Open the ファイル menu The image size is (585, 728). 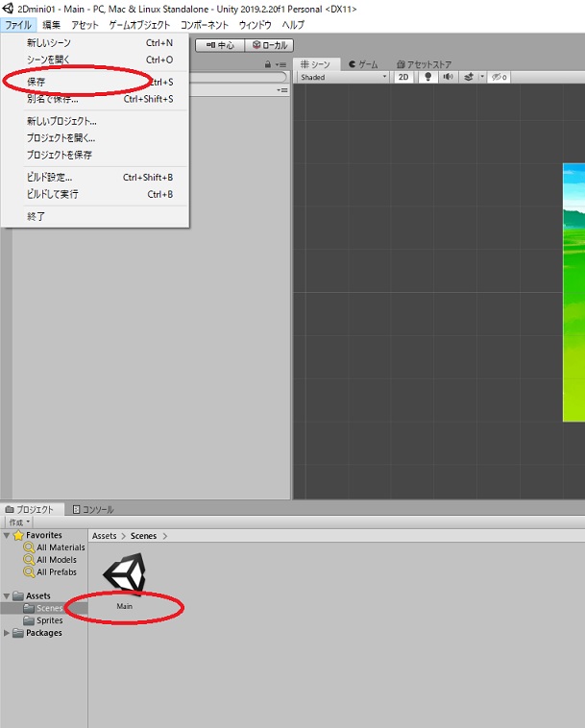click(18, 25)
